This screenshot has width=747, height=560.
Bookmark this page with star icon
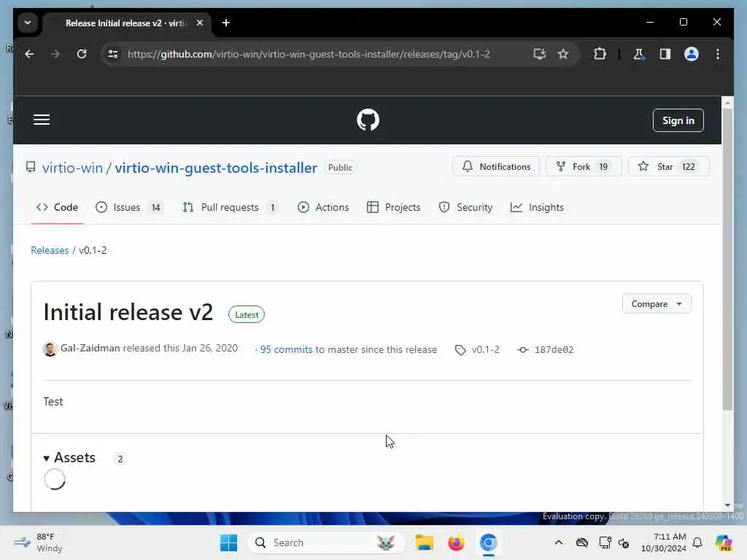[x=563, y=54]
